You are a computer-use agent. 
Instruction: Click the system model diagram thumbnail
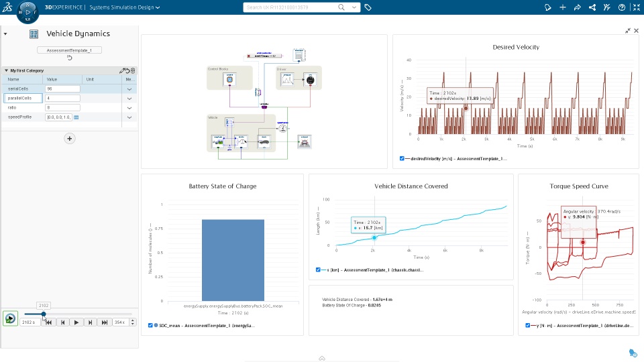tap(264, 105)
